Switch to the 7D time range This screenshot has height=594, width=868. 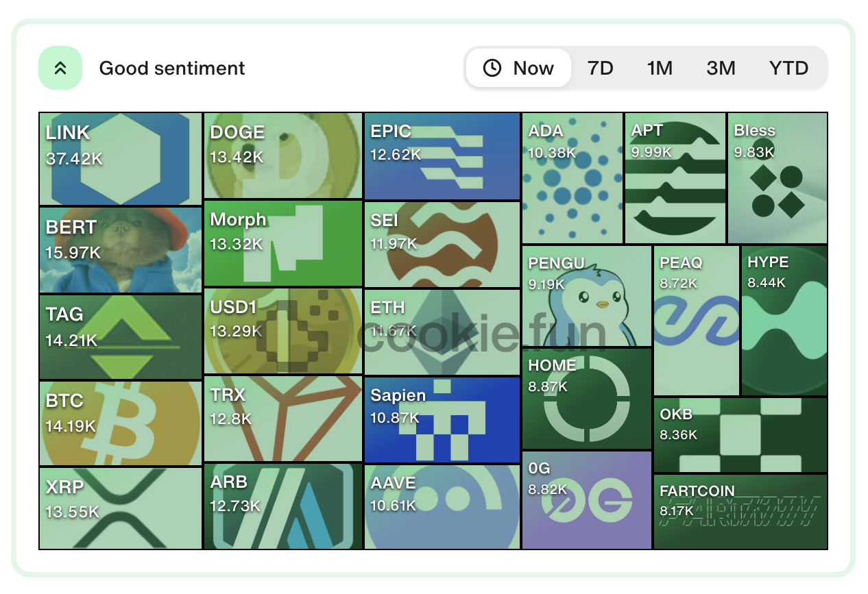pyautogui.click(x=600, y=68)
